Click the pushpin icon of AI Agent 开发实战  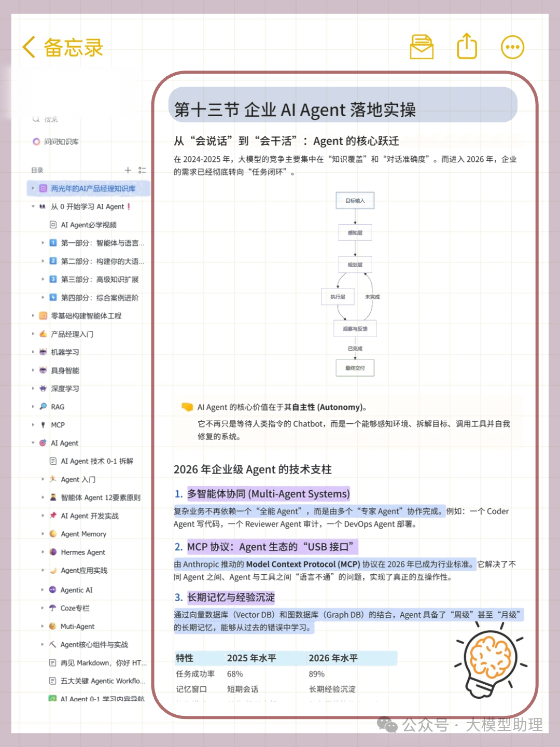tap(53, 515)
